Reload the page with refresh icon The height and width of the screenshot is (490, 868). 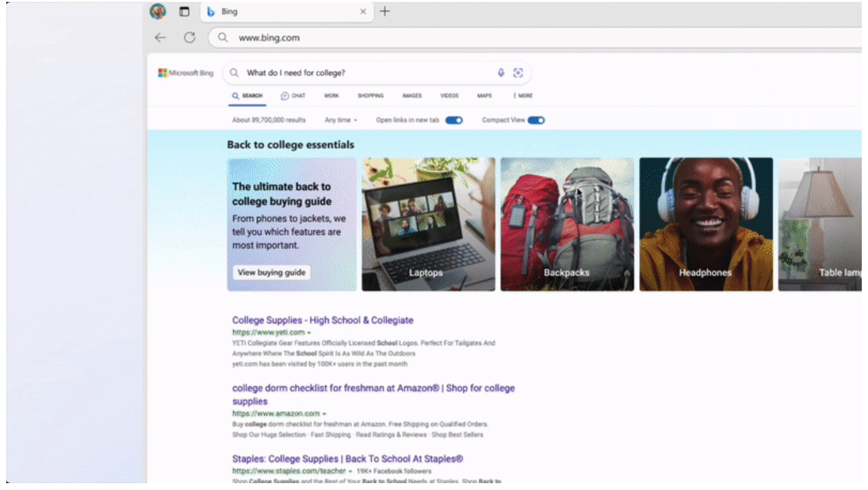coord(190,37)
